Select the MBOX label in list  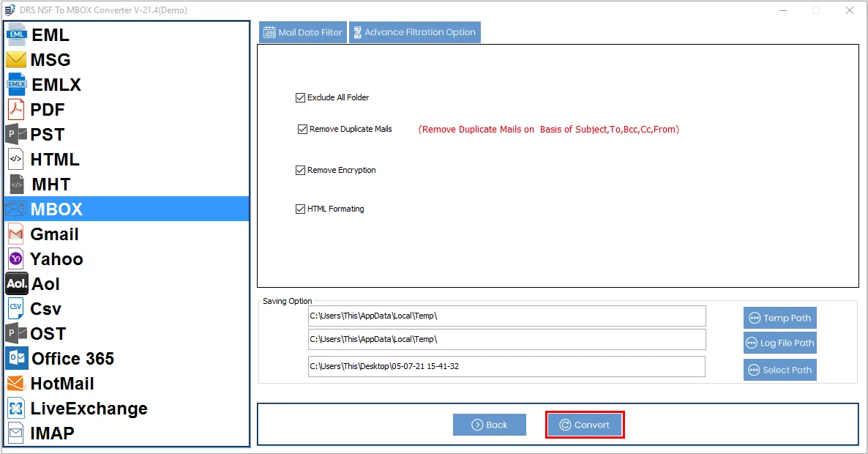tap(56, 209)
